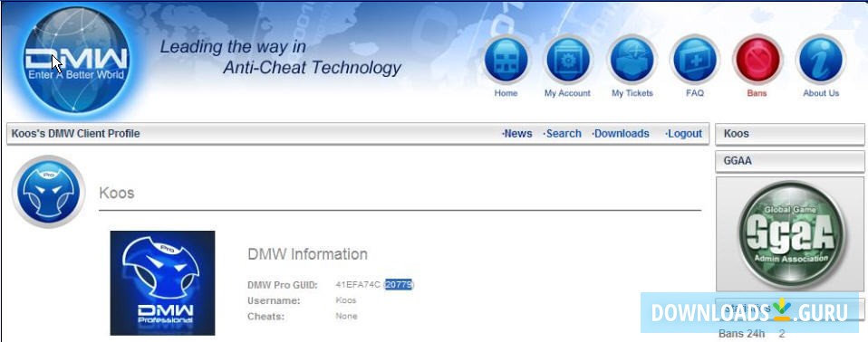The height and width of the screenshot is (342, 868).
Task: Click the Bans 24h statistic
Action: pyautogui.click(x=751, y=334)
